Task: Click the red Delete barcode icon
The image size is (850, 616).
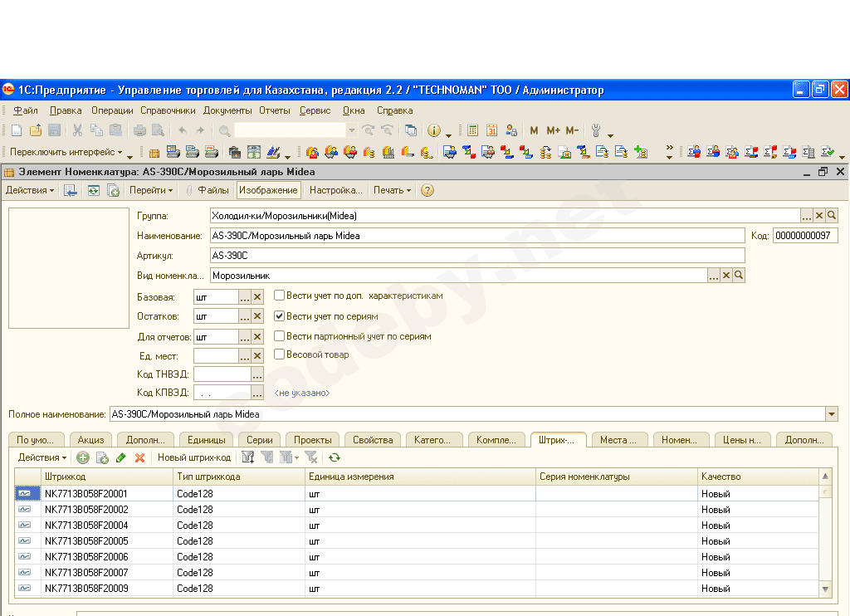Action: (x=139, y=457)
